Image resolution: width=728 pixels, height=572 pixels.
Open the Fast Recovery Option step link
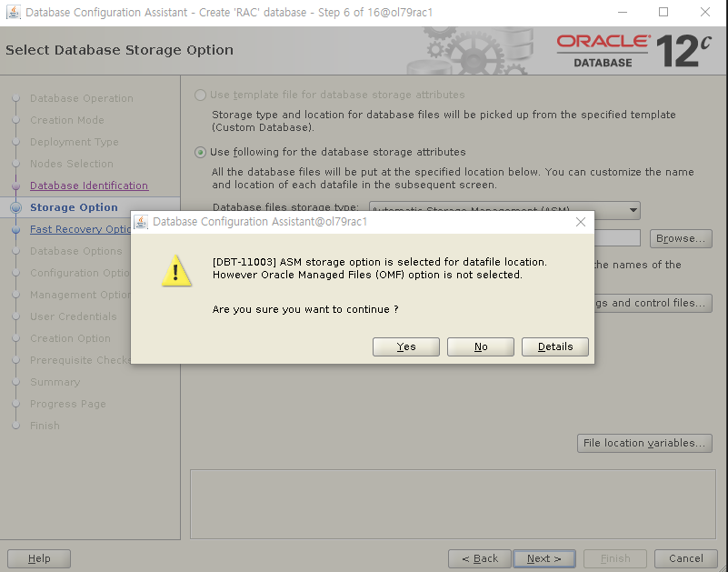[x=80, y=229]
